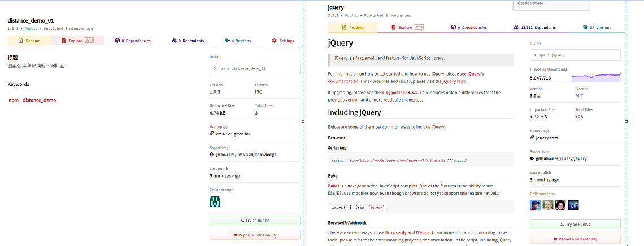The height and width of the screenshot is (246, 644).
Task: Copy the npm i distance_demo_01 install command
Action: point(255,68)
